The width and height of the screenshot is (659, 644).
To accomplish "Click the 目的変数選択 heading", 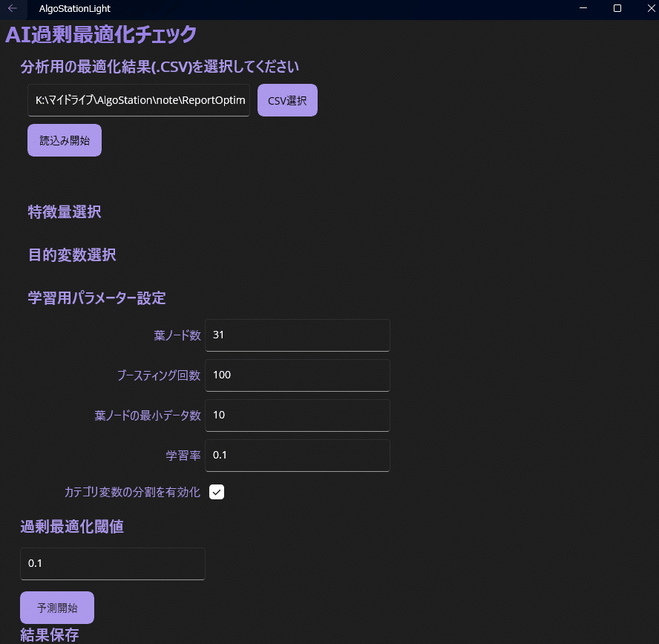I will 72,255.
